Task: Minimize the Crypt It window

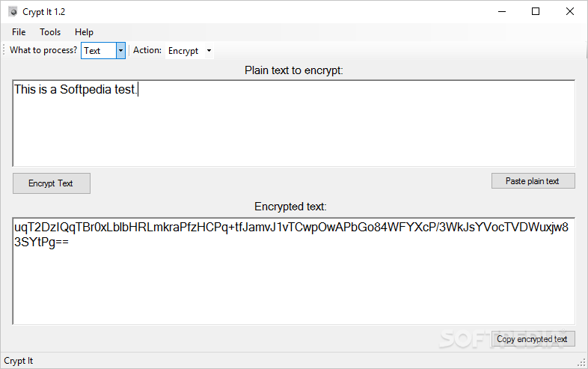Action: 502,12
